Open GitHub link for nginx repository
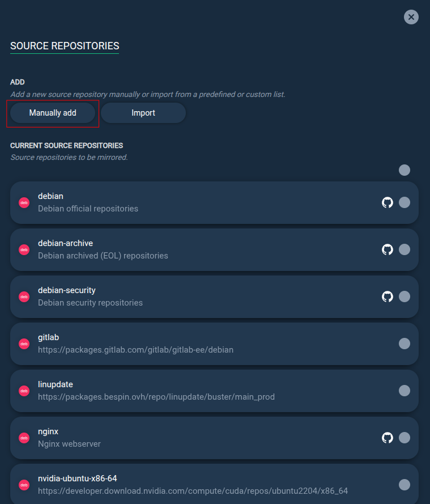The image size is (430, 504). pyautogui.click(x=388, y=438)
